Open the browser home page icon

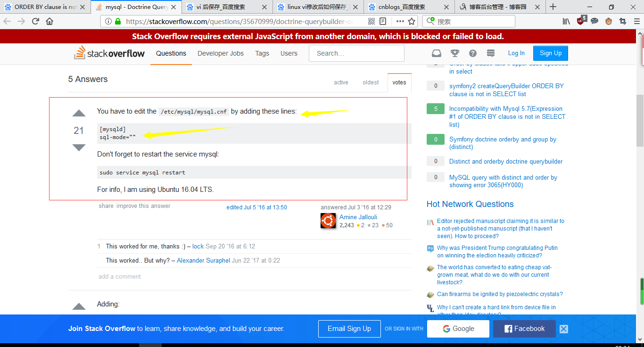tap(50, 21)
